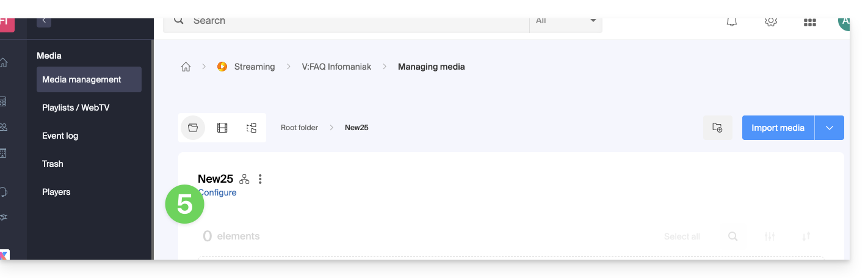Click the notifications bell icon
Viewport: 868px width, 278px height.
pos(731,22)
